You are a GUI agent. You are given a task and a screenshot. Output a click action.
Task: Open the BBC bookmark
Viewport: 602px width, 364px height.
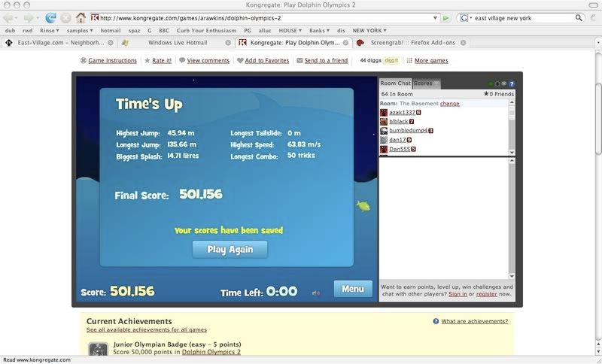pyautogui.click(x=164, y=30)
